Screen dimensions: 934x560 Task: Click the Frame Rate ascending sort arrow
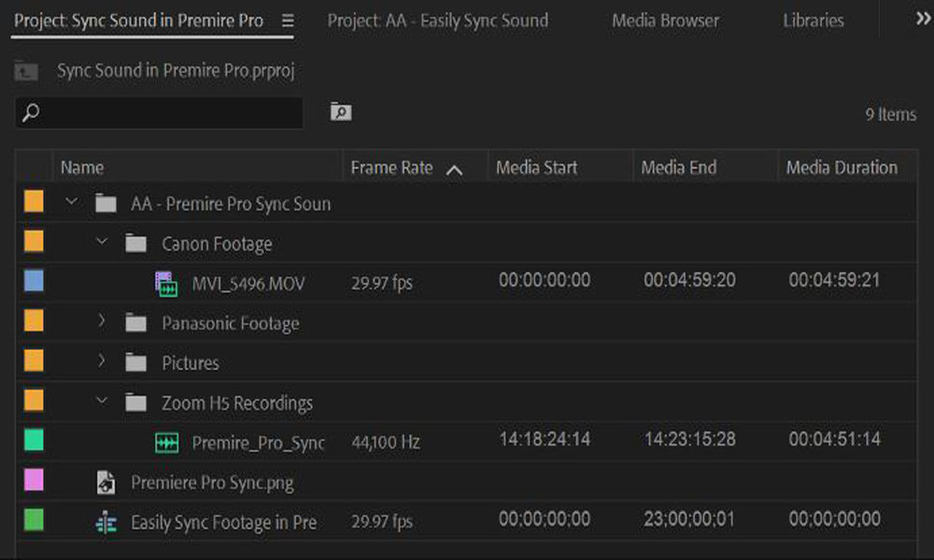click(454, 170)
